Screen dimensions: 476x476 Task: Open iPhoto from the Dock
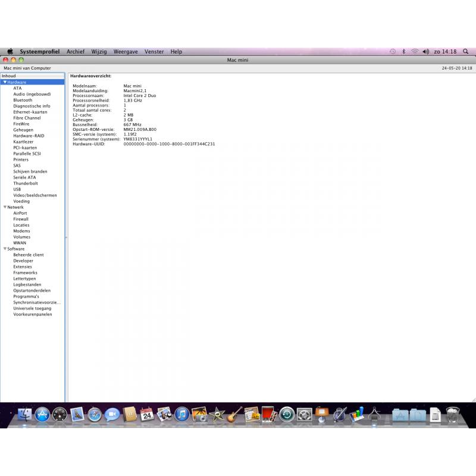pos(199,415)
